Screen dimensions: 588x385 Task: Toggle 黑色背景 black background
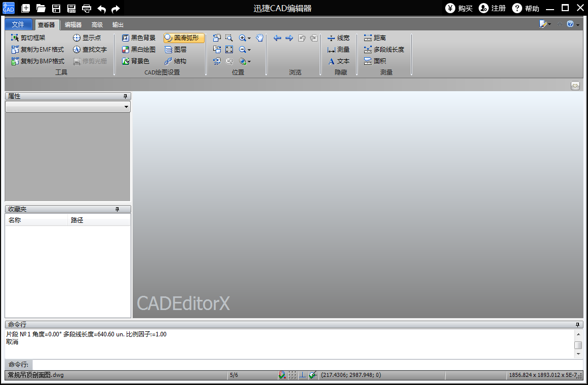tap(139, 38)
